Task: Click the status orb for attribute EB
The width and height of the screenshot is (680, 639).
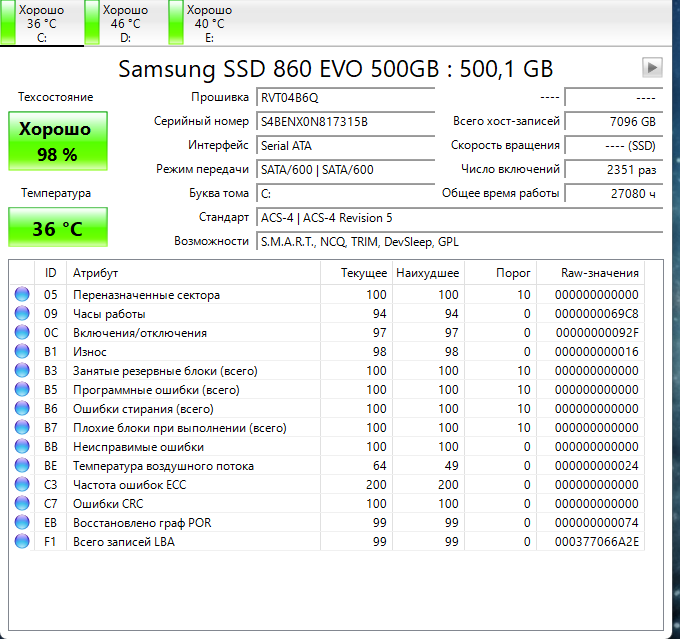Action: (22, 522)
